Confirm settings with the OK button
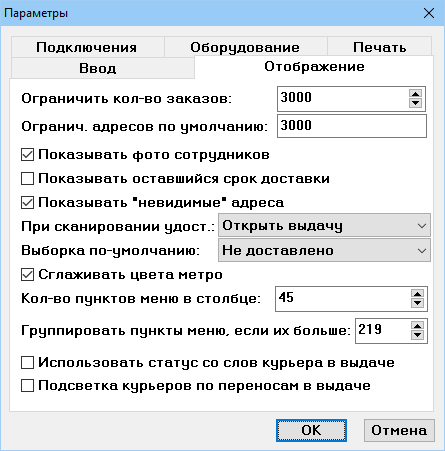The image size is (445, 451). coord(311,430)
